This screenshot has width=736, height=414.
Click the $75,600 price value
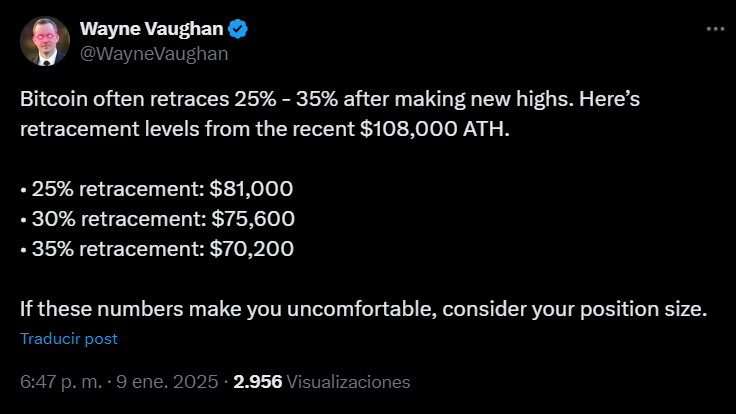tap(253, 219)
